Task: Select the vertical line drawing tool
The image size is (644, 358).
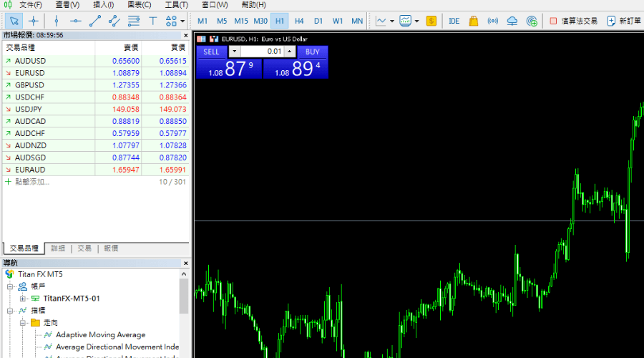Action: [57, 21]
